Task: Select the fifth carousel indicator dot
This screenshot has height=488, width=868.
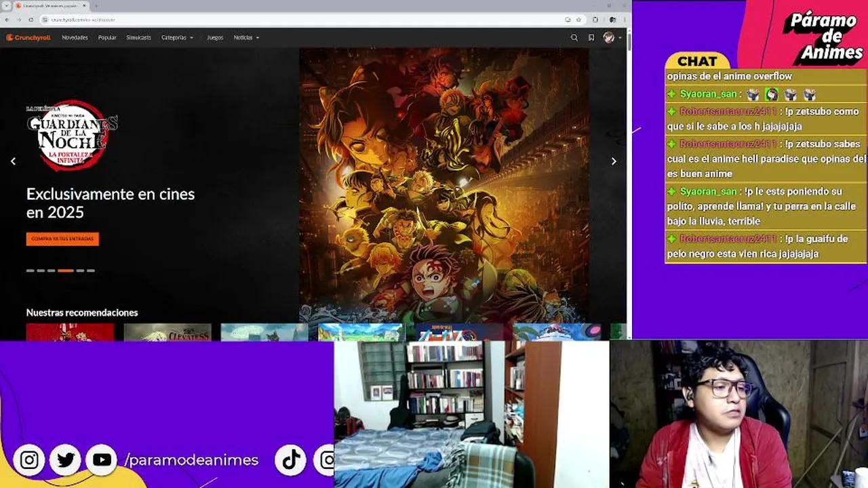Action: 80,270
